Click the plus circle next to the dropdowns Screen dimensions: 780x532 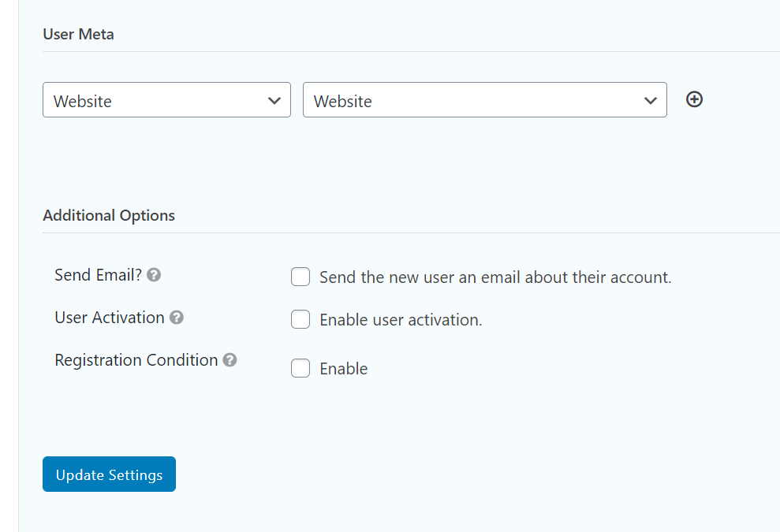(x=694, y=99)
